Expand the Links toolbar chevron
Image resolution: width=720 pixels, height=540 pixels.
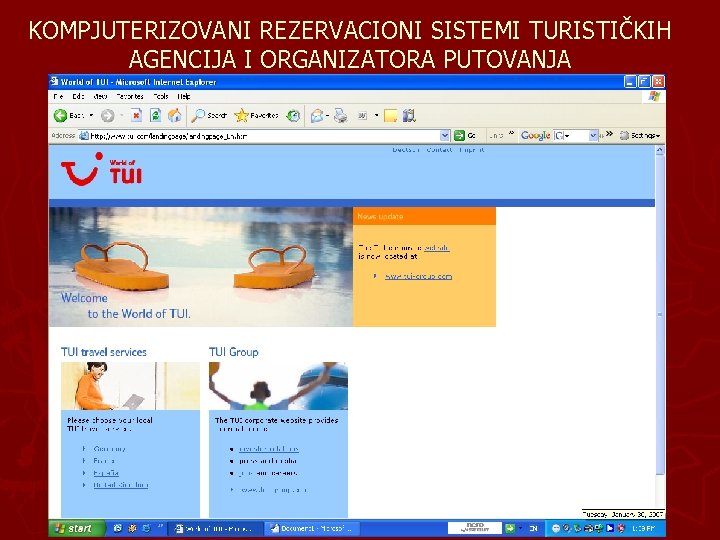pos(512,134)
